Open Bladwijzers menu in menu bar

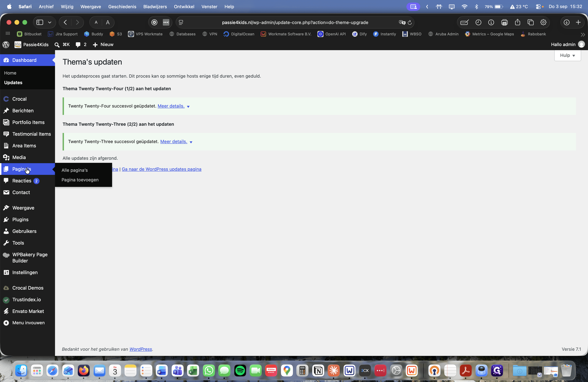[x=155, y=7]
